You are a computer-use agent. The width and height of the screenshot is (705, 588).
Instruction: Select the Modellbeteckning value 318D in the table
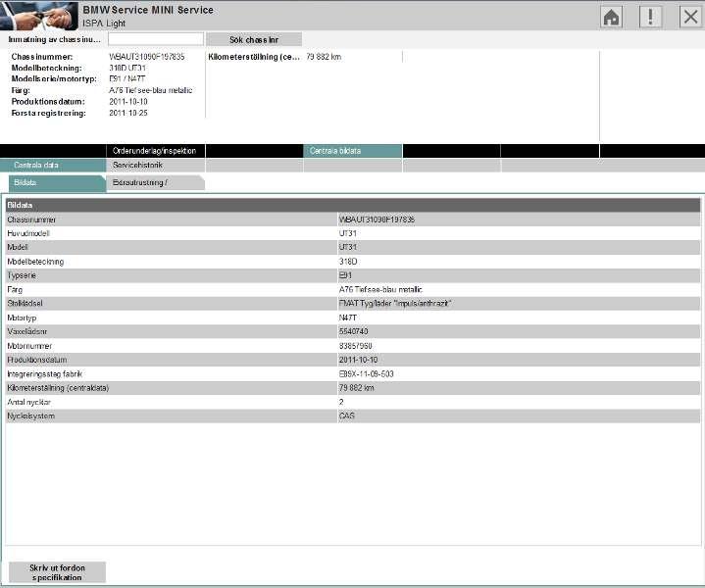(348, 262)
